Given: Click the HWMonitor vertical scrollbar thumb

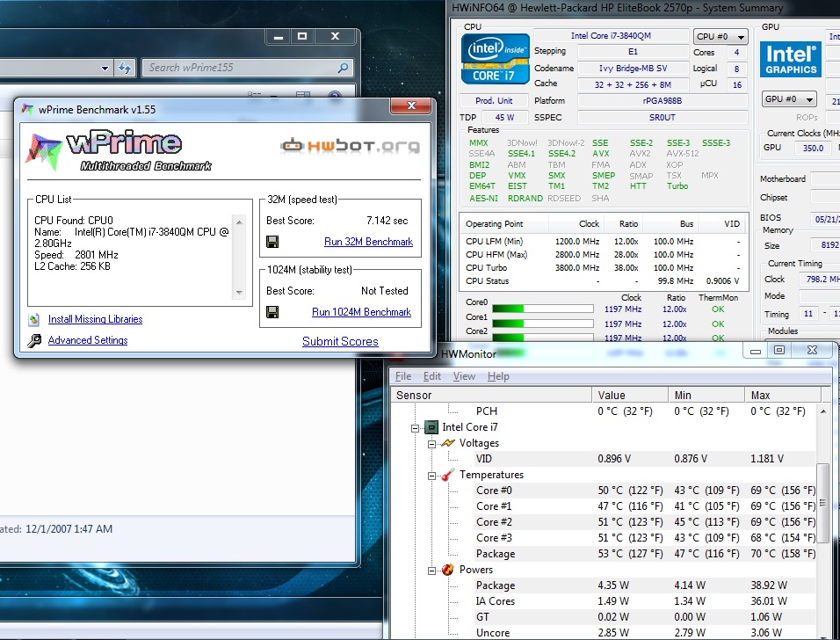Looking at the screenshot, I should click(x=823, y=503).
